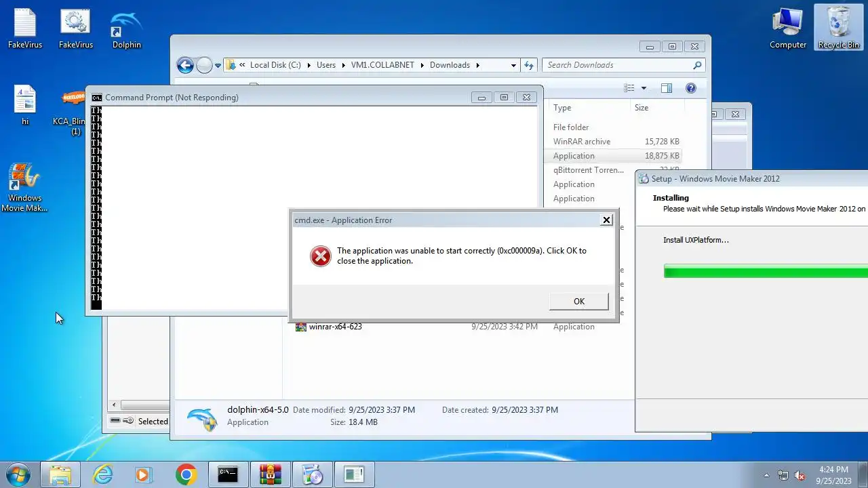
Task: Click the Search Downloads field
Action: (x=617, y=65)
